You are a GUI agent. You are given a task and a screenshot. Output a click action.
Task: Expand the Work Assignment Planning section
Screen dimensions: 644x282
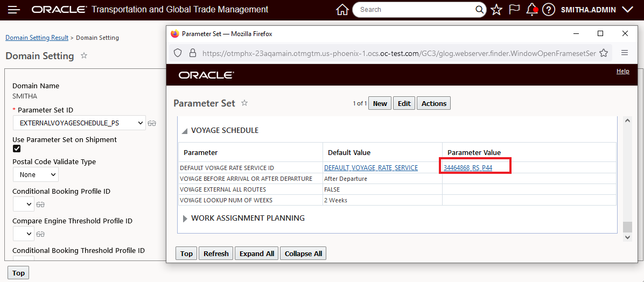185,218
